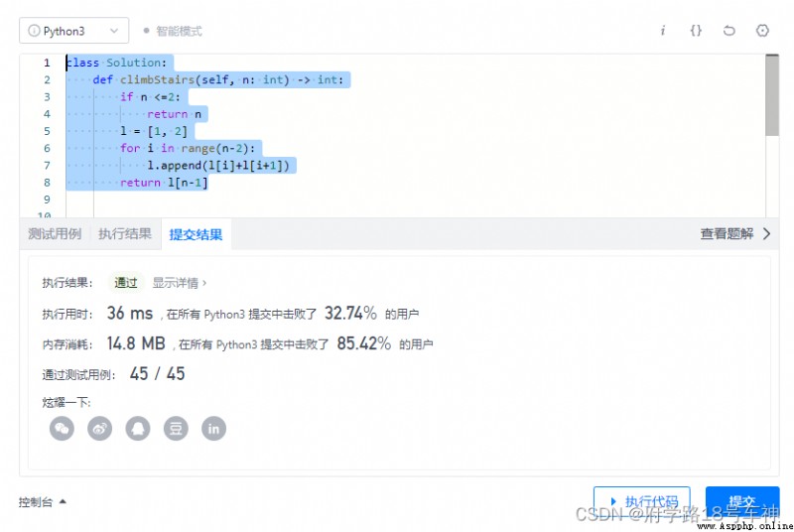Toggle the 智能模式 smart mode indicator

coord(173,32)
